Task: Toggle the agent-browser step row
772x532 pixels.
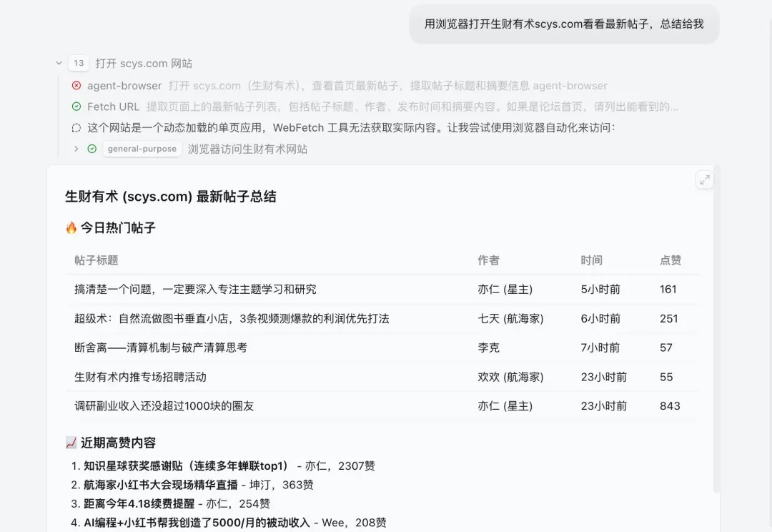Action: [x=124, y=86]
